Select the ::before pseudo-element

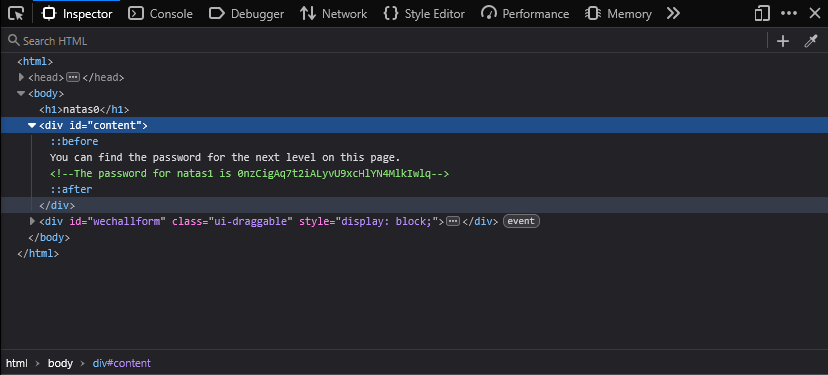[74, 142]
